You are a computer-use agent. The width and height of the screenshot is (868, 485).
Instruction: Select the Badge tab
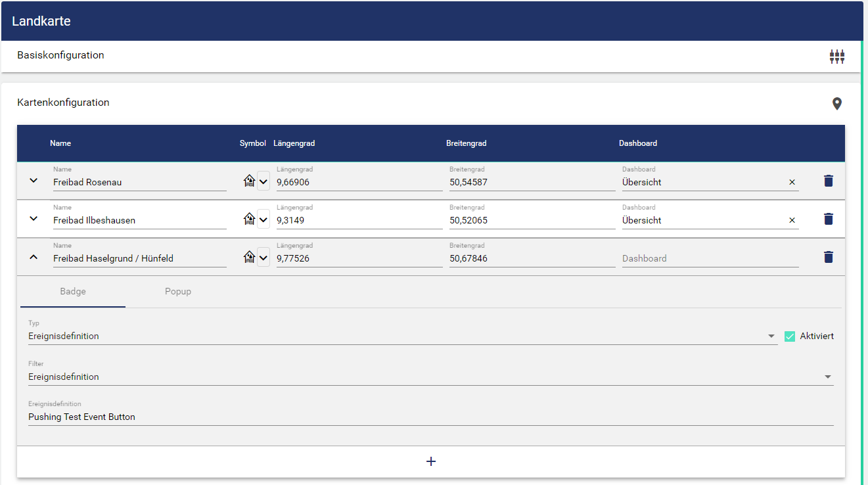tap(73, 292)
